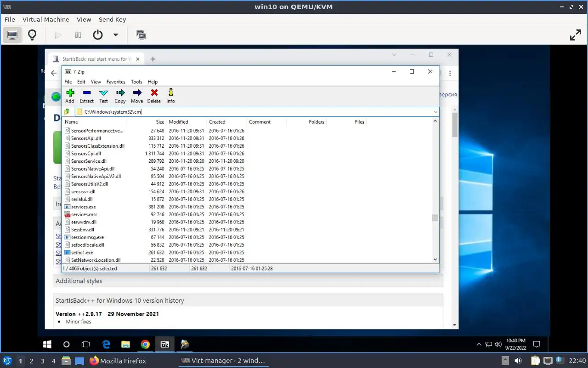This screenshot has width=588, height=368.
Task: Click the Copy toolbar icon in 7-Zip
Action: click(x=120, y=92)
